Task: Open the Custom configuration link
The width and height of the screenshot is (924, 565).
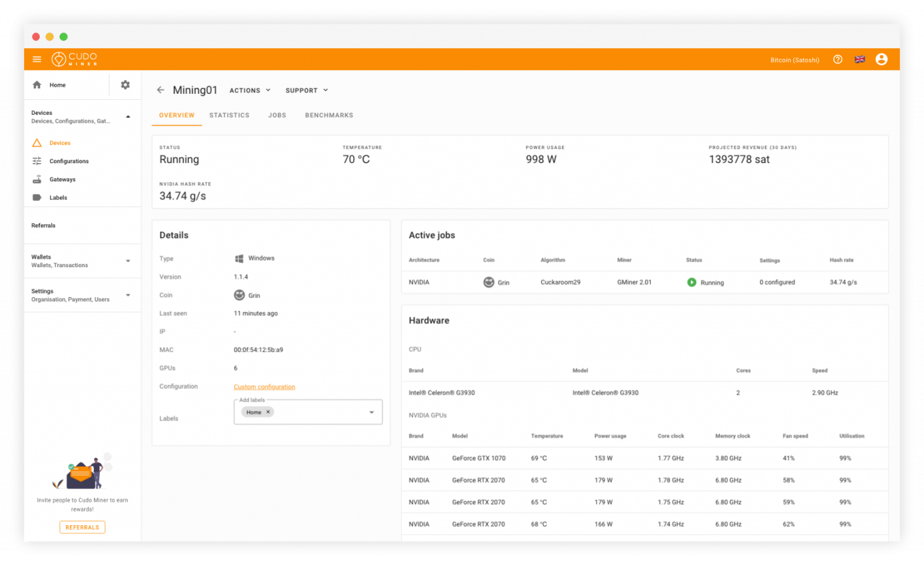Action: [264, 386]
